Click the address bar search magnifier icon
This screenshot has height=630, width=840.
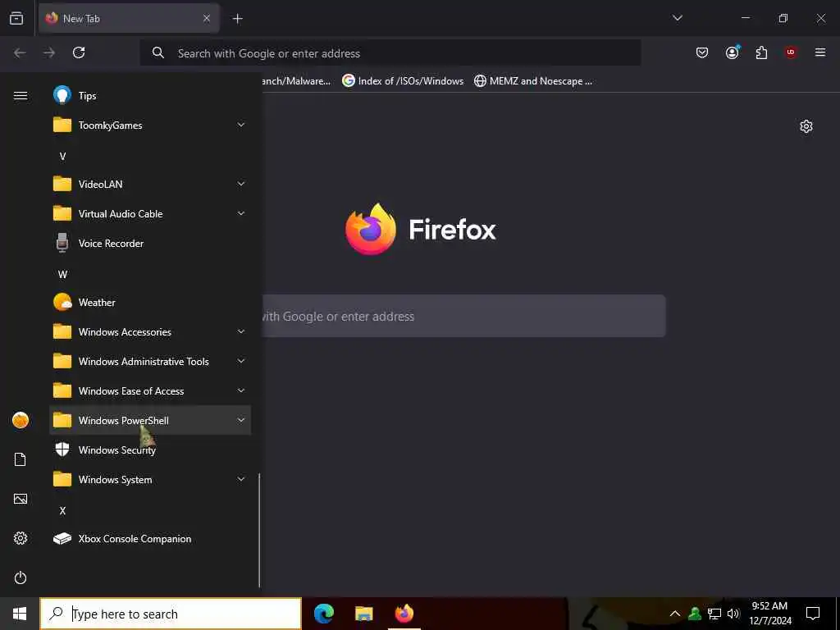(158, 52)
